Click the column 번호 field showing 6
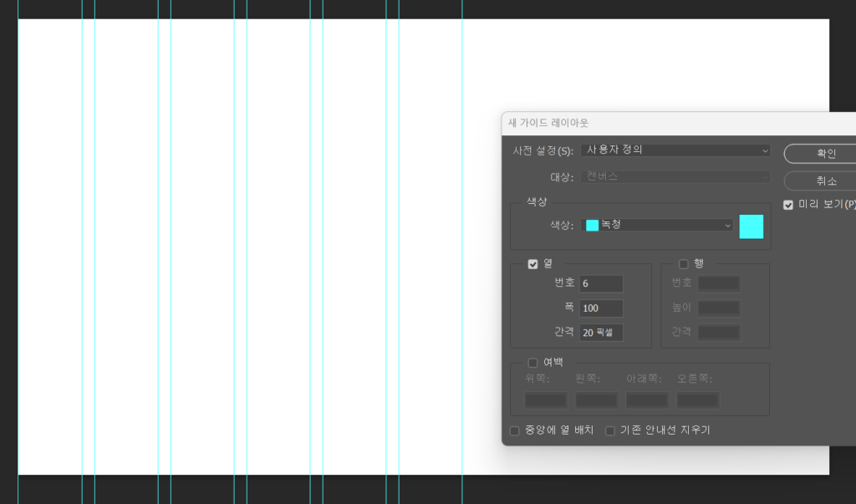 [601, 284]
